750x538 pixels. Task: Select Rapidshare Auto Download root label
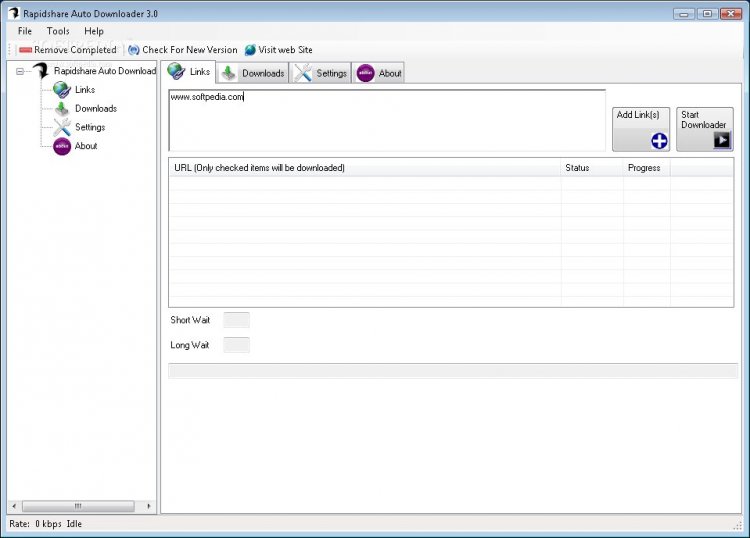coord(105,71)
